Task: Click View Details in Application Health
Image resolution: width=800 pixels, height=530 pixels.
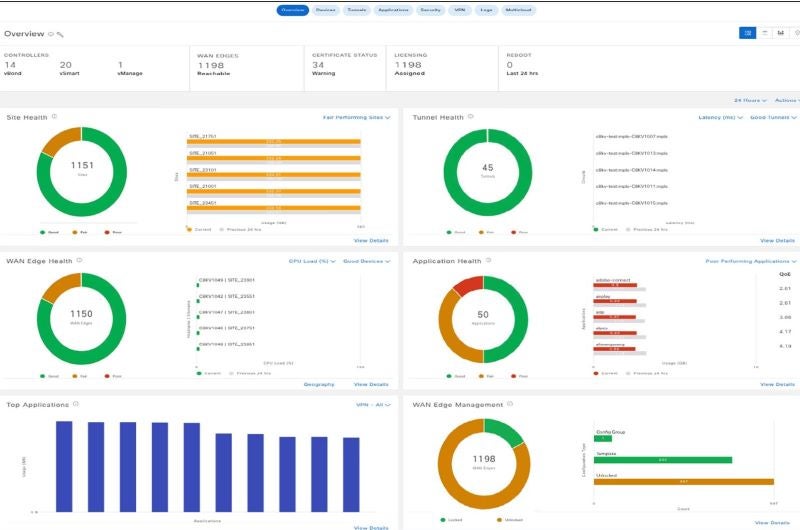Action: 777,384
